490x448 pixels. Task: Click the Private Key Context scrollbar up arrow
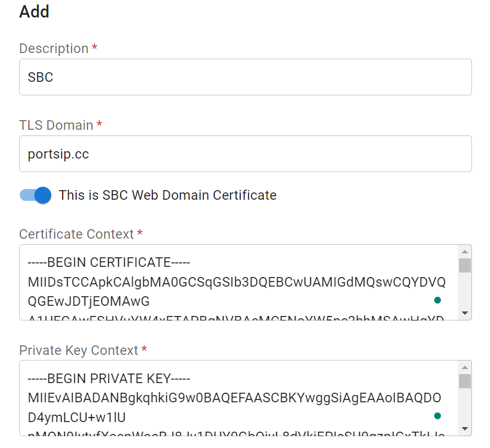coord(465,367)
